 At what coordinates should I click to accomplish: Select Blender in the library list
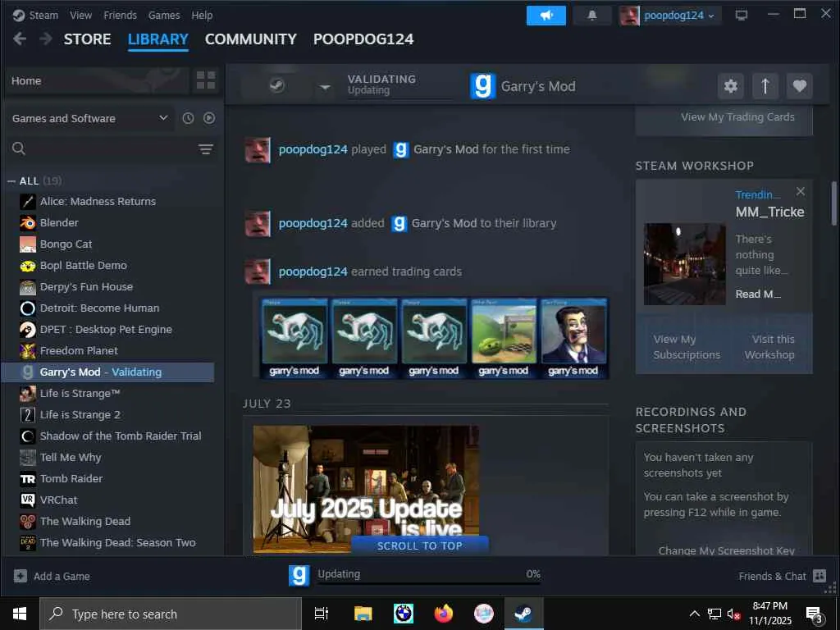[x=107, y=223]
